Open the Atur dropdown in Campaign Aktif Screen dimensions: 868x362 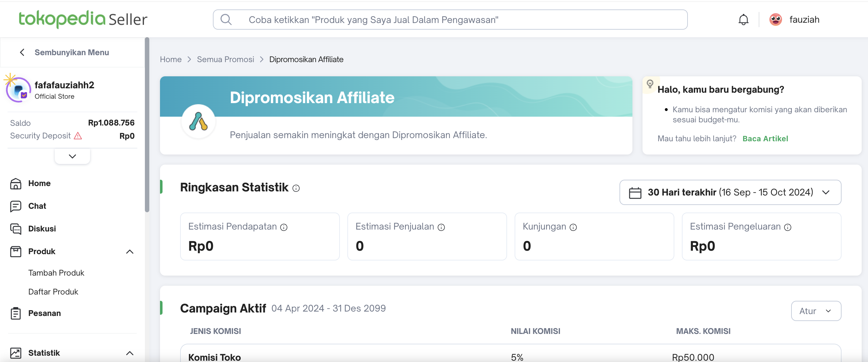[x=815, y=311]
